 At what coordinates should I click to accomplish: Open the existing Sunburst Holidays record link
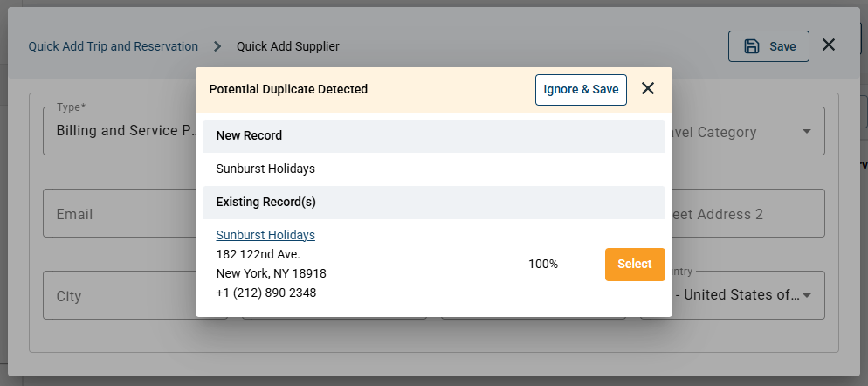pyautogui.click(x=265, y=235)
